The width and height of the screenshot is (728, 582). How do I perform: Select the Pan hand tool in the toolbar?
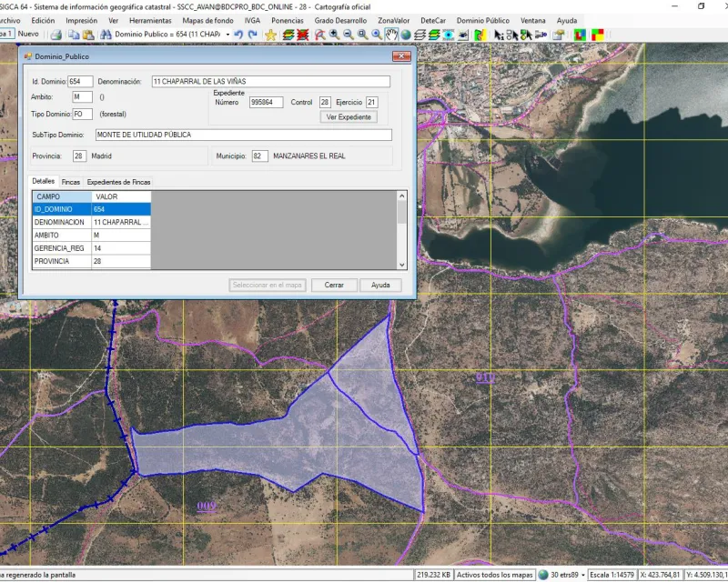point(392,34)
